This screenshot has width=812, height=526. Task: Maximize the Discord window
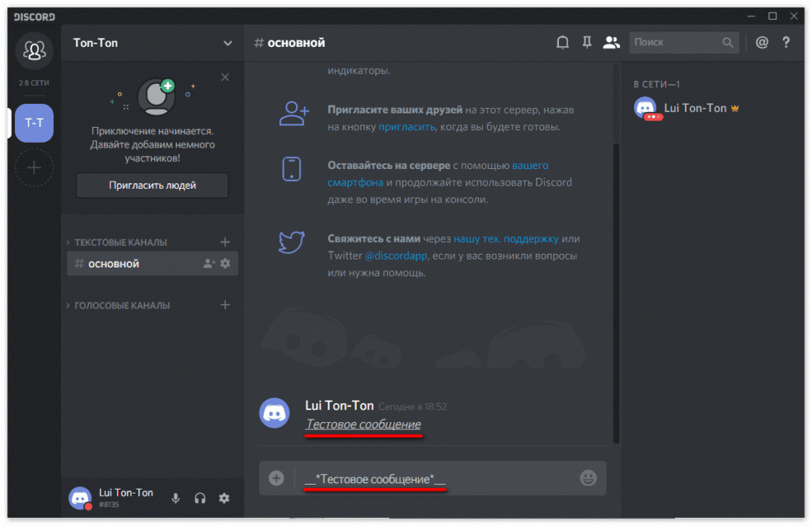click(772, 16)
